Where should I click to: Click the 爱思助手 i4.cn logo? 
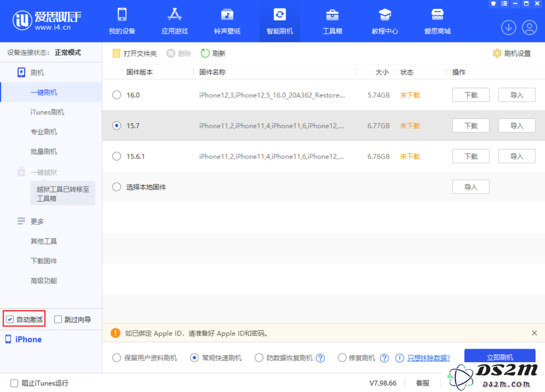click(x=47, y=20)
